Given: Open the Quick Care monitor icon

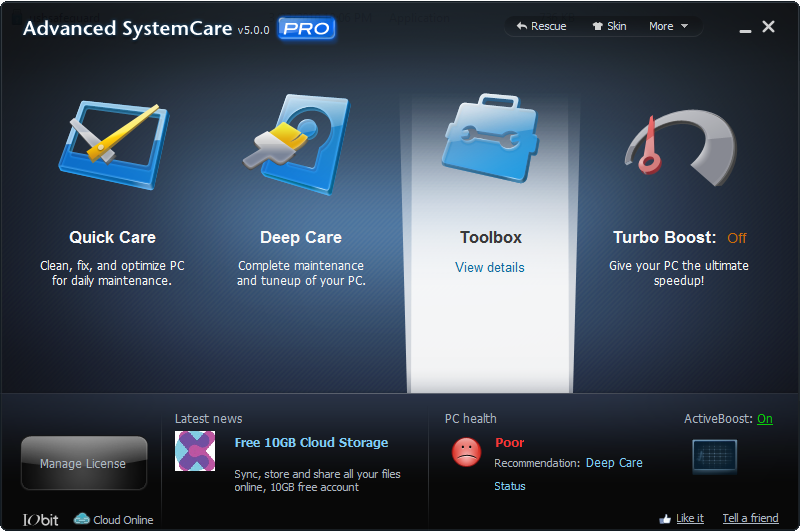Looking at the screenshot, I should coord(114,145).
